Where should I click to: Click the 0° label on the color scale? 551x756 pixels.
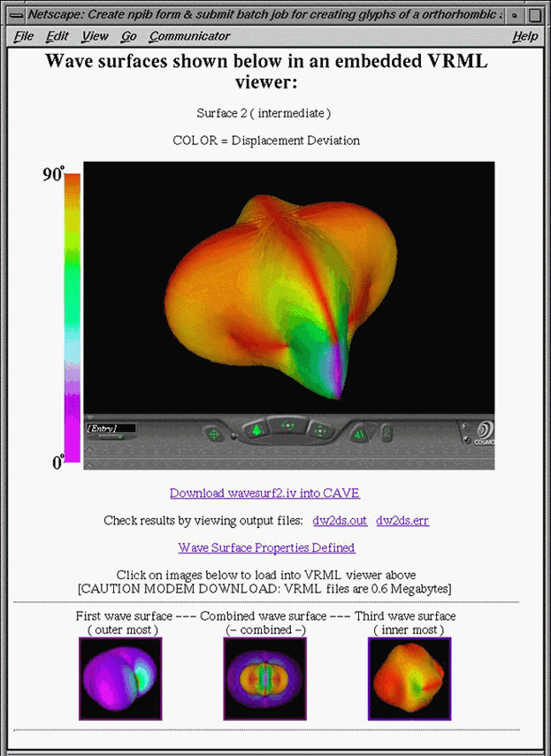[x=57, y=462]
